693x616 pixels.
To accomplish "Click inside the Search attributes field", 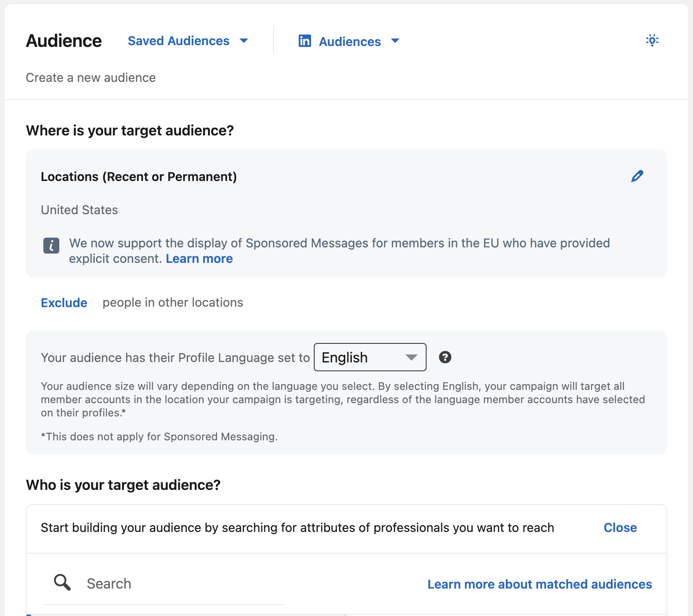I will pyautogui.click(x=164, y=583).
